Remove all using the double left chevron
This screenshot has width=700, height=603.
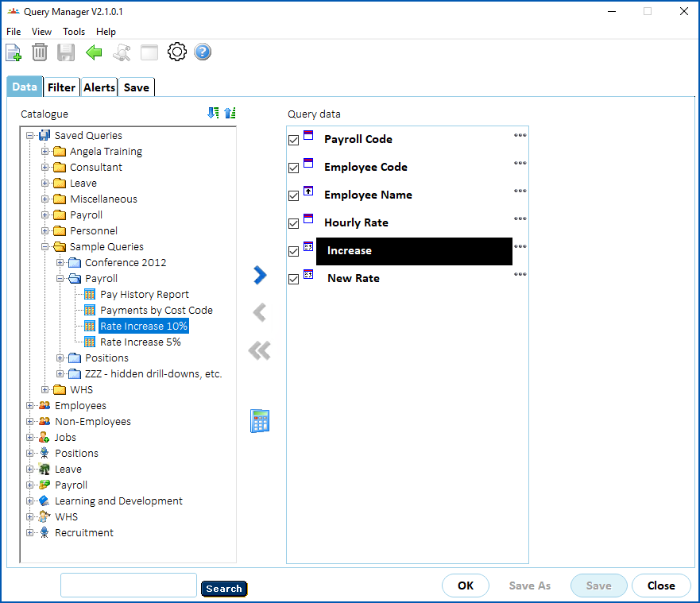point(260,350)
